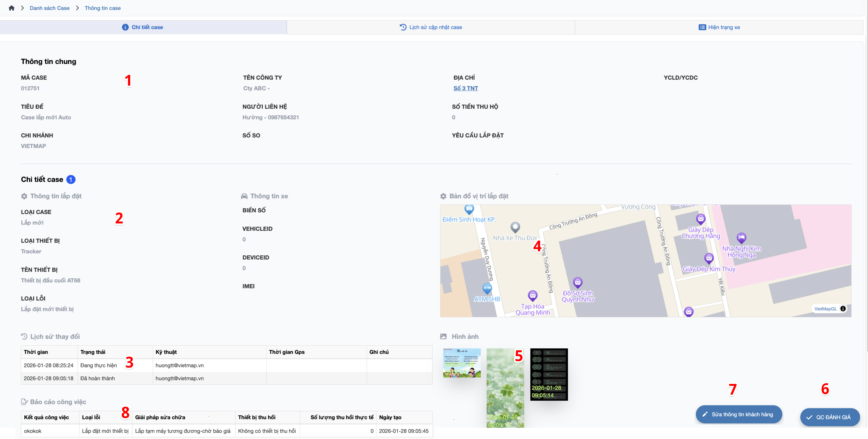Screen dimensions: 868x439
Task: Select the contact Hường - 0987654321
Action: click(x=271, y=117)
